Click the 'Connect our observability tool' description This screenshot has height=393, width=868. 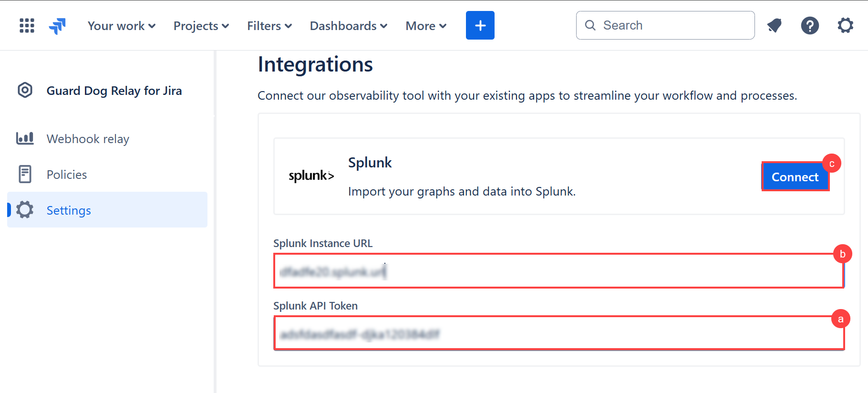point(527,95)
